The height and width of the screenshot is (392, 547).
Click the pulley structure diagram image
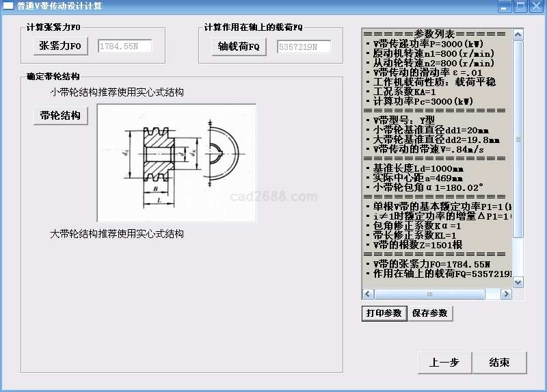(x=176, y=163)
